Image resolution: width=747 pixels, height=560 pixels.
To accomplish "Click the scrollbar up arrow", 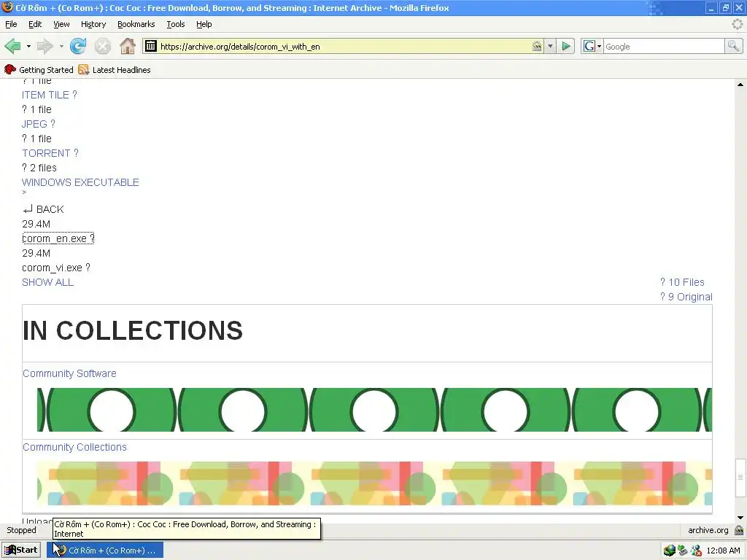I will pyautogui.click(x=740, y=85).
